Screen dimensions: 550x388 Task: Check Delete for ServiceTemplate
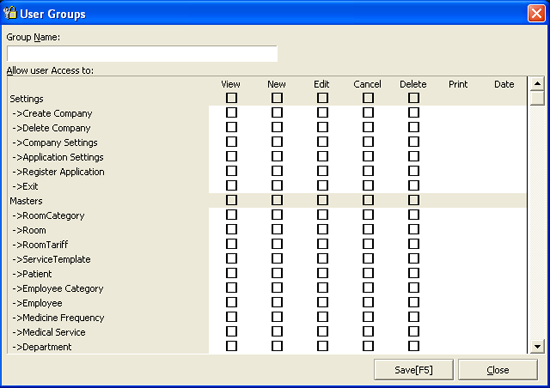click(414, 259)
